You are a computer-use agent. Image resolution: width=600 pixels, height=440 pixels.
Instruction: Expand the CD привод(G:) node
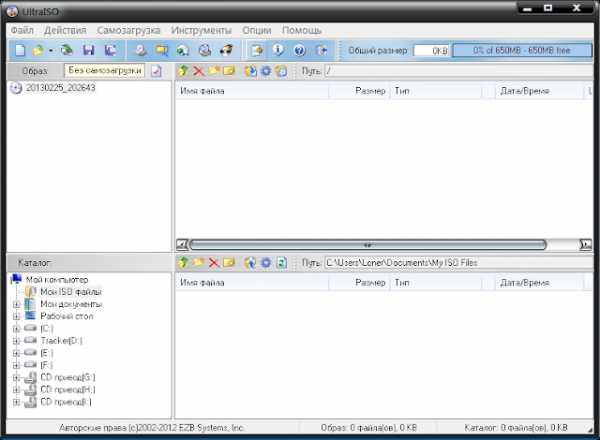(x=16, y=378)
